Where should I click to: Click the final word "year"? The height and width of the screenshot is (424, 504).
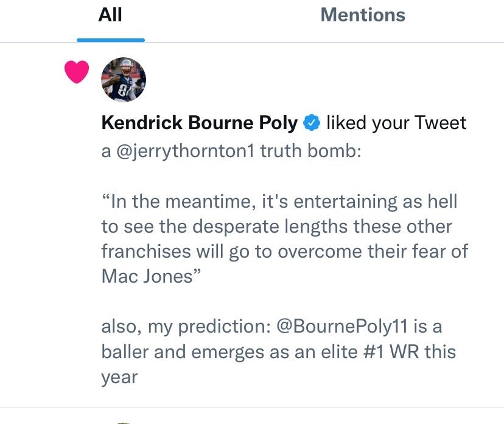[119, 376]
